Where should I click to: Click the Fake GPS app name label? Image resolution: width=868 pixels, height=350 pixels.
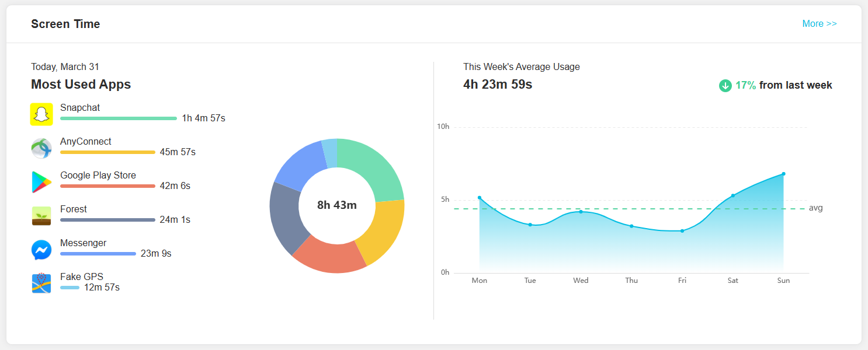82,277
